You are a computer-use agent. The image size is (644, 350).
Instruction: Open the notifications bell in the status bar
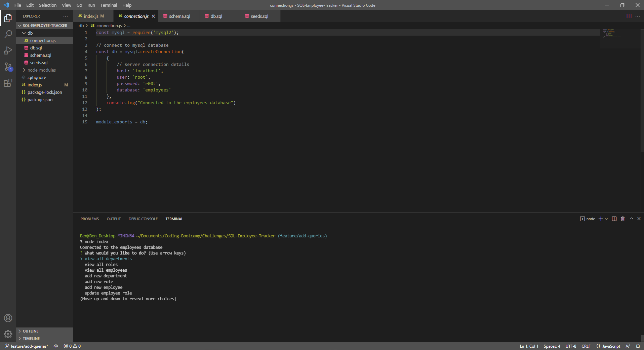[x=638, y=346]
